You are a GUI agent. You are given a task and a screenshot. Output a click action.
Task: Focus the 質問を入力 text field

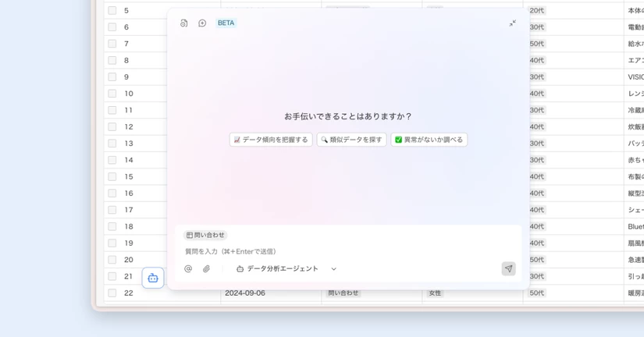pyautogui.click(x=348, y=251)
